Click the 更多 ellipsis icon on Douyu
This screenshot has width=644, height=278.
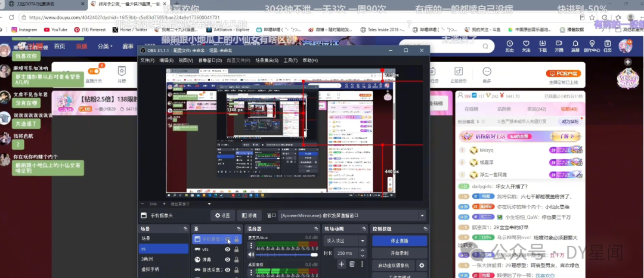tap(487, 72)
